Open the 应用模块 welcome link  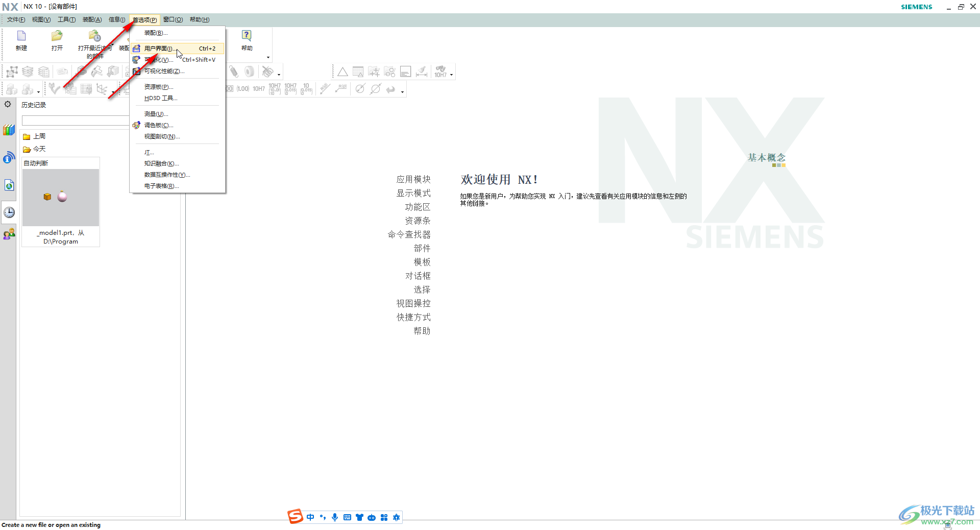pos(413,179)
